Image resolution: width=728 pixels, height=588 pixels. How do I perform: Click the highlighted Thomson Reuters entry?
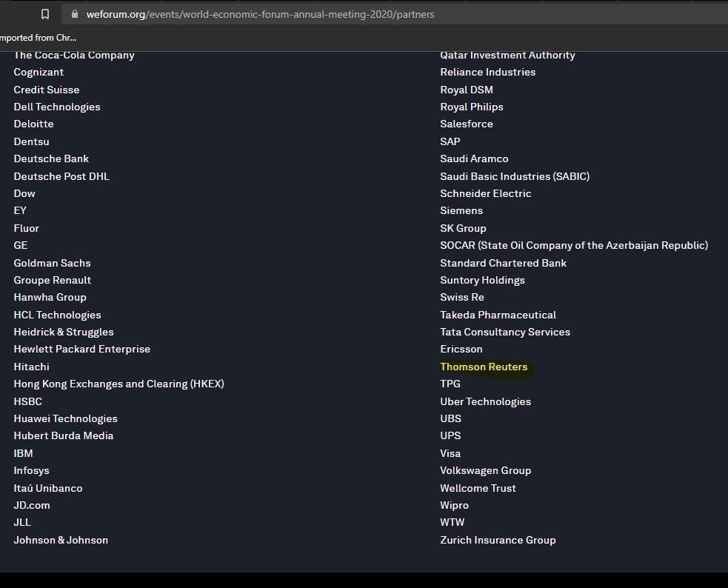point(484,367)
